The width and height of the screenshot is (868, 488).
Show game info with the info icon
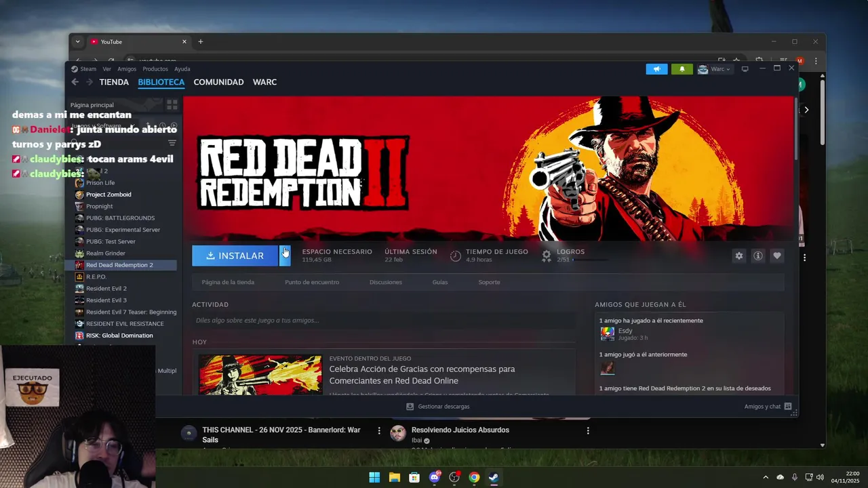[x=758, y=256]
